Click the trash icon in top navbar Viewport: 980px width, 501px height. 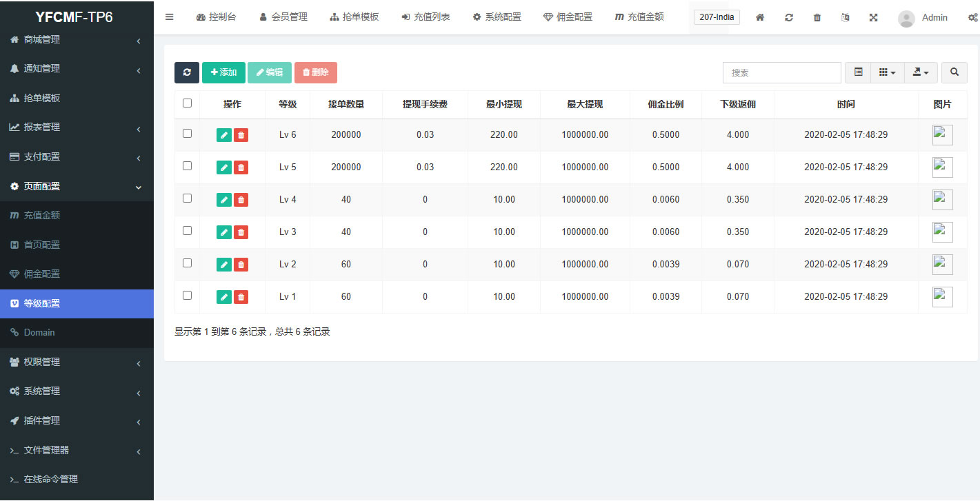pyautogui.click(x=817, y=17)
